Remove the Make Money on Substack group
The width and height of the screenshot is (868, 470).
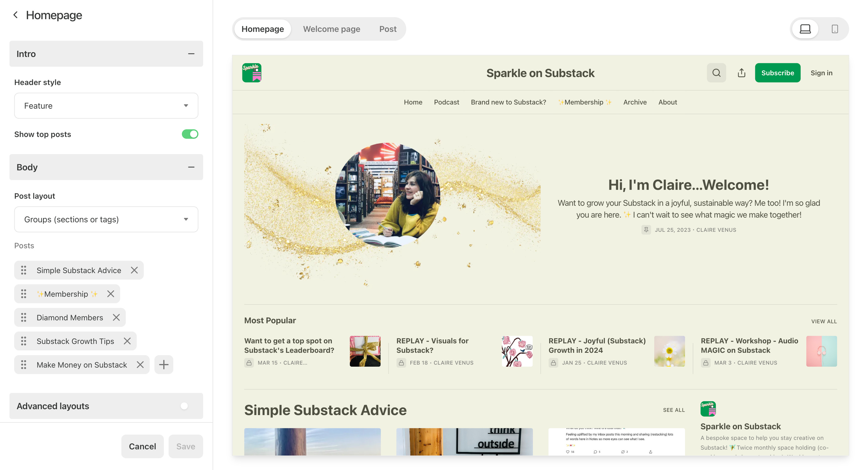tap(140, 365)
